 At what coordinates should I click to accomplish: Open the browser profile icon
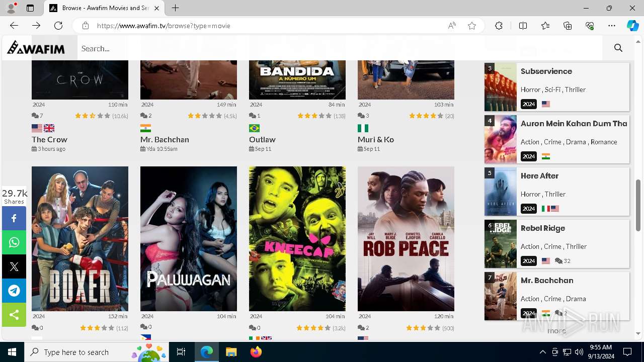click(11, 8)
